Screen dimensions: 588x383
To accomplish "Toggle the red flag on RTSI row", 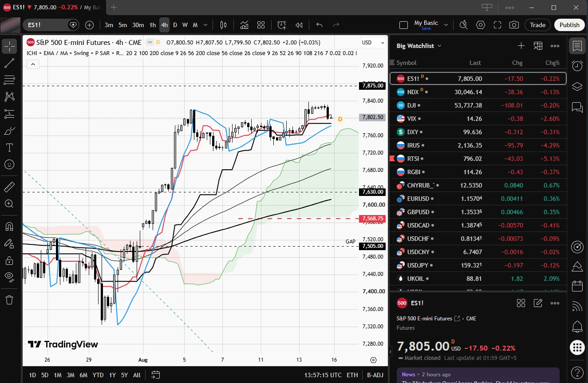I will click(392, 159).
